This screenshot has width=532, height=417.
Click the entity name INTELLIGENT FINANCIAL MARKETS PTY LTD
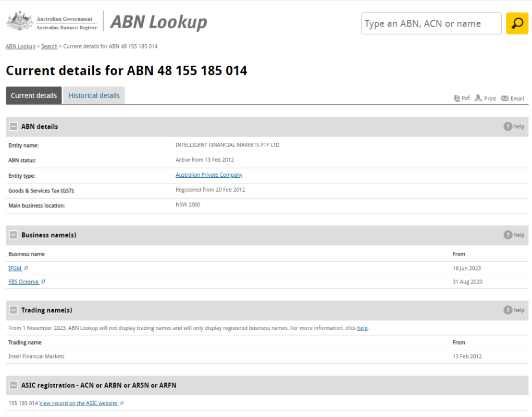pyautogui.click(x=227, y=145)
